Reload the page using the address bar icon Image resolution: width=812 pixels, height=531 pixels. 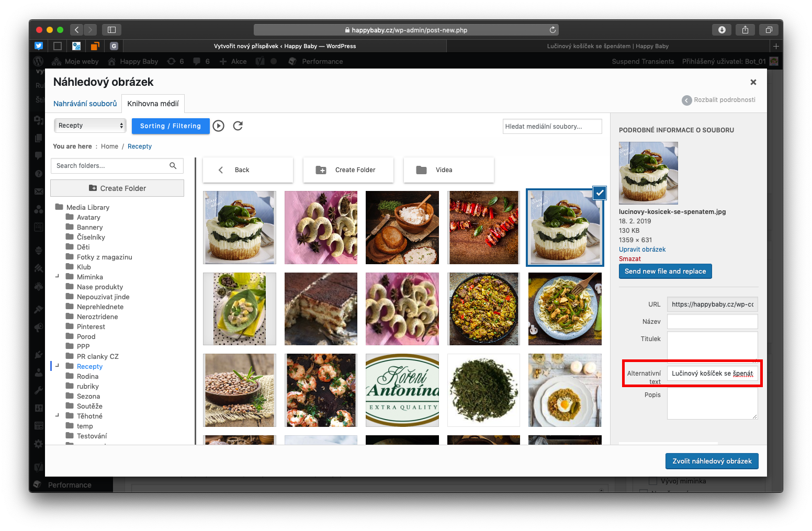[552, 30]
